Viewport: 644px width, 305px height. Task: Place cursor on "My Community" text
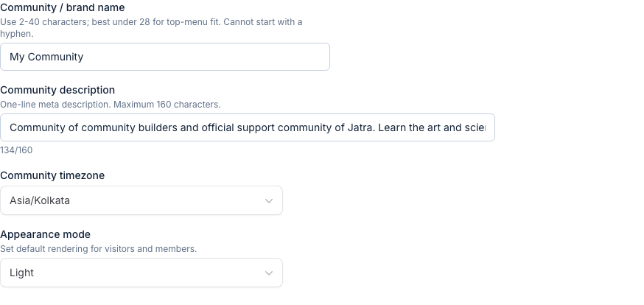[x=46, y=57]
